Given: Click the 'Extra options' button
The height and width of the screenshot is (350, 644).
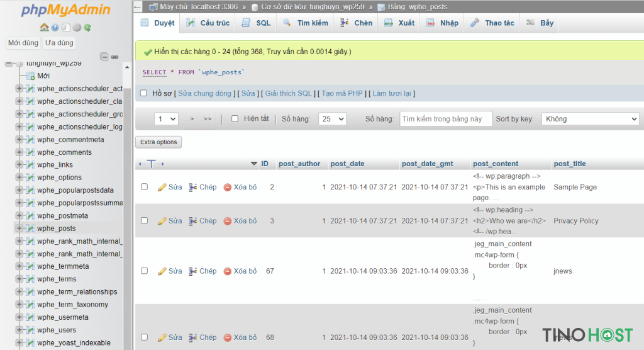Looking at the screenshot, I should (x=158, y=142).
